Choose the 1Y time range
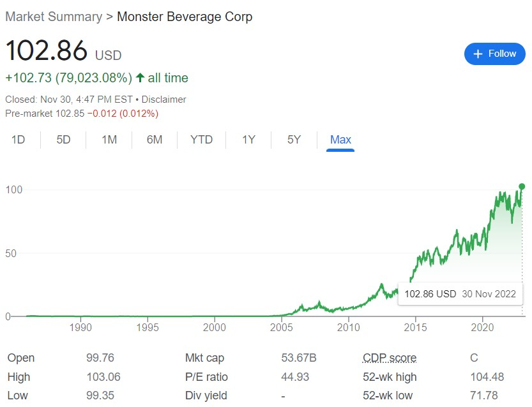Viewport: 532px width, 407px height. point(248,140)
